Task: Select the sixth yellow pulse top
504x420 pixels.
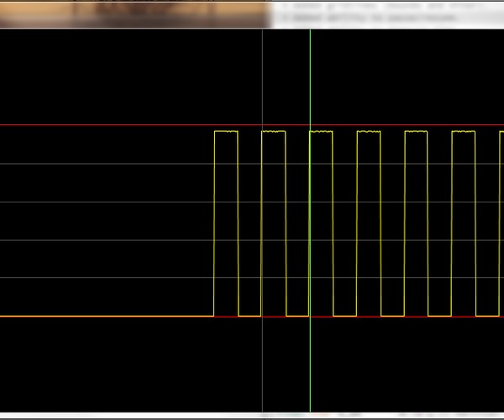Action: point(464,132)
